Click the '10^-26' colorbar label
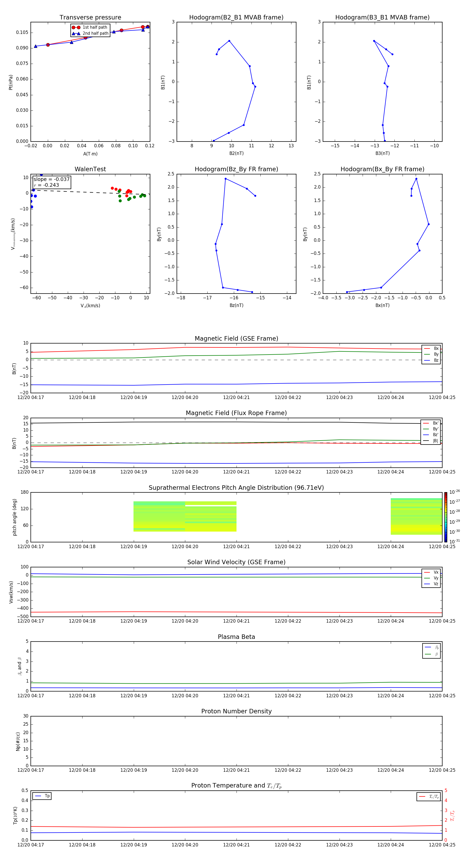Screen dimensions: 473x868 (455, 492)
